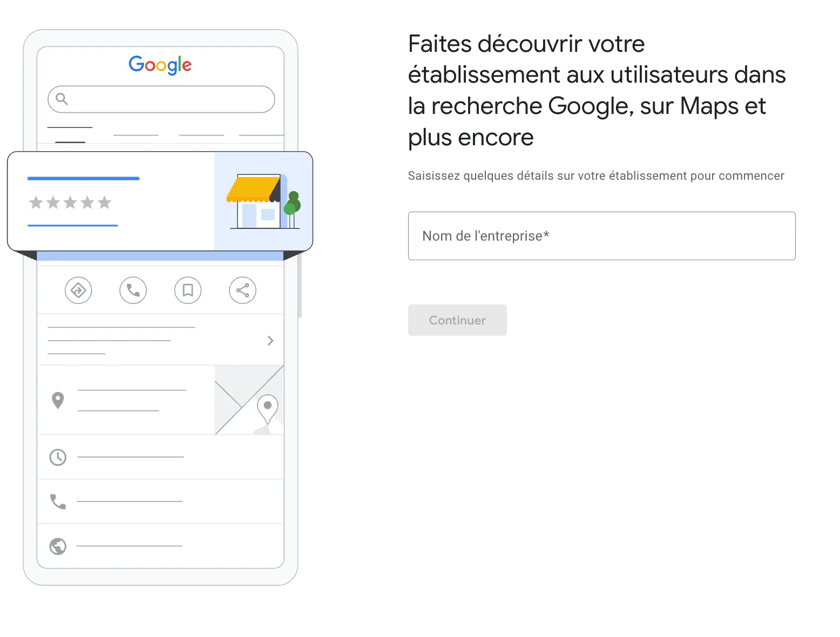Viewport: 840px width, 637px height.
Task: Click the blue title line on business card
Action: coord(84,178)
